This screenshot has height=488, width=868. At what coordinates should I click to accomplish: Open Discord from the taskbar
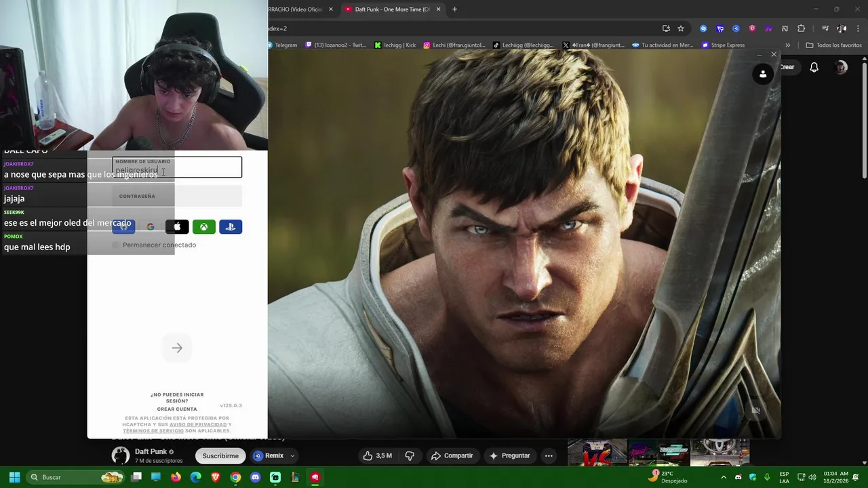(x=255, y=477)
